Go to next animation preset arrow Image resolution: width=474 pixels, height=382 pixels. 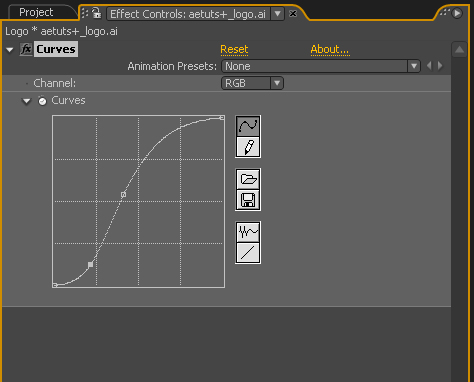click(x=440, y=66)
